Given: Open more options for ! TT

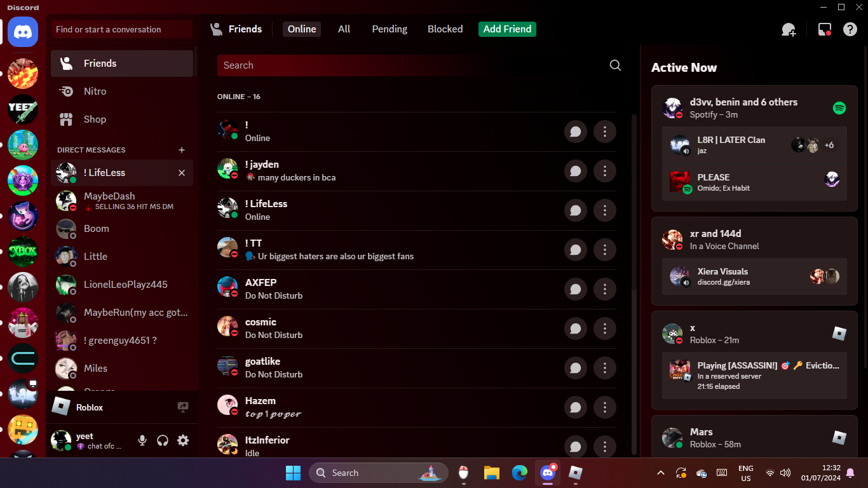Looking at the screenshot, I should pos(605,250).
